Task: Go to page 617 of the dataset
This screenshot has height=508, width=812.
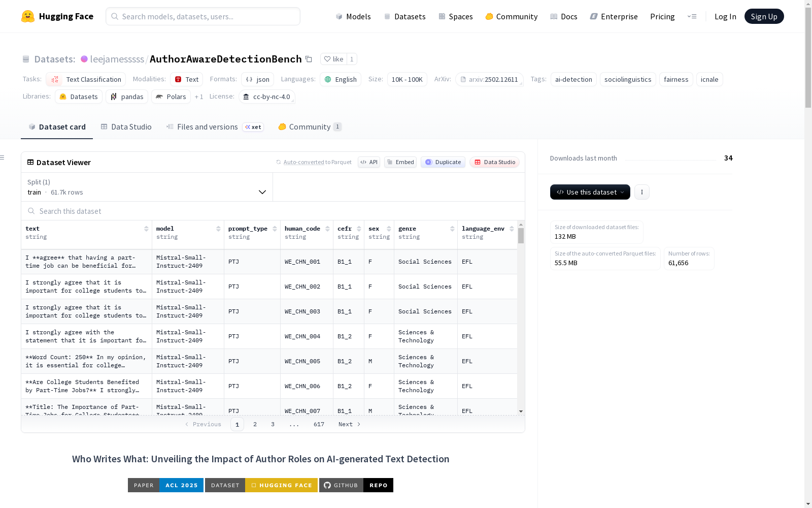Action: [x=319, y=424]
